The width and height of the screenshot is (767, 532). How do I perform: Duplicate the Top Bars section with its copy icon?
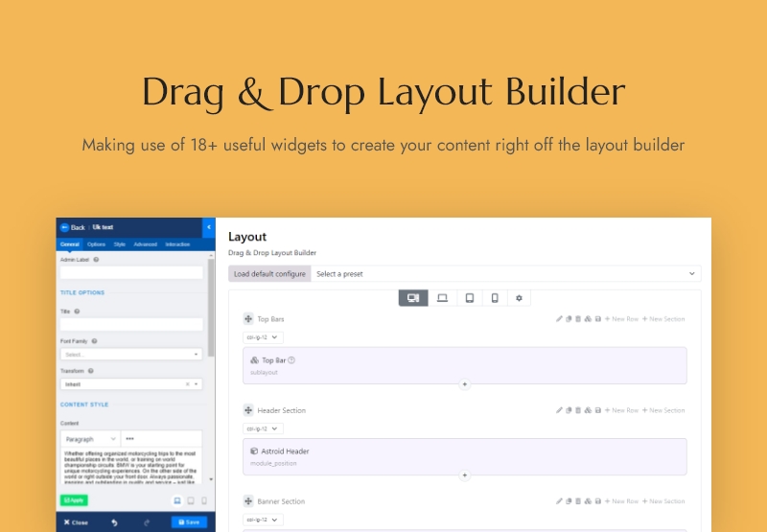click(x=569, y=319)
